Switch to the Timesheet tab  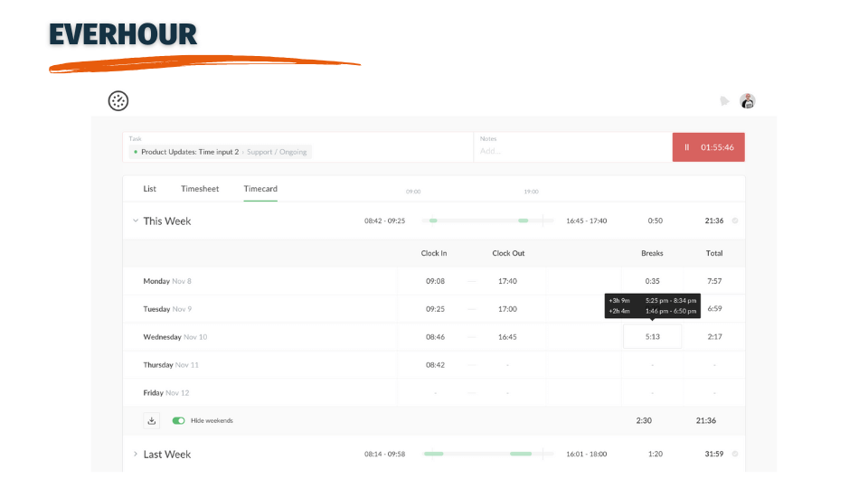click(x=200, y=189)
